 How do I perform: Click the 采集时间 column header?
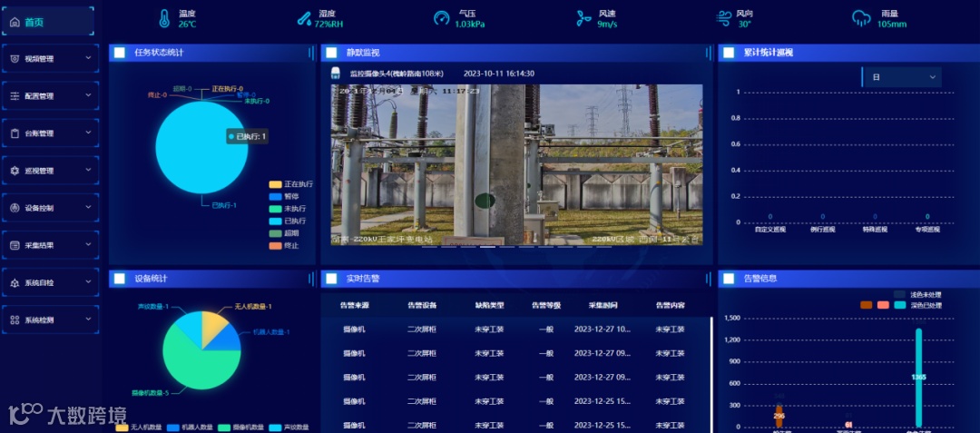[603, 306]
